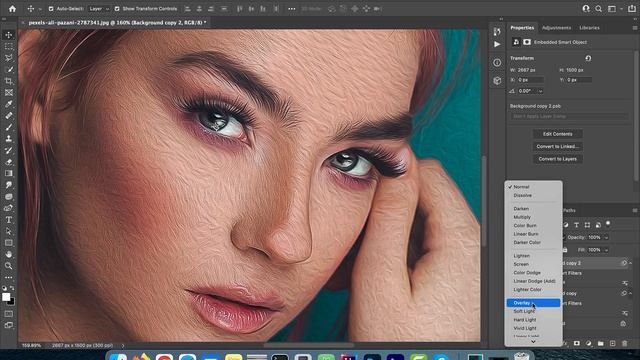
Task: Select the Lasso tool
Action: click(9, 58)
